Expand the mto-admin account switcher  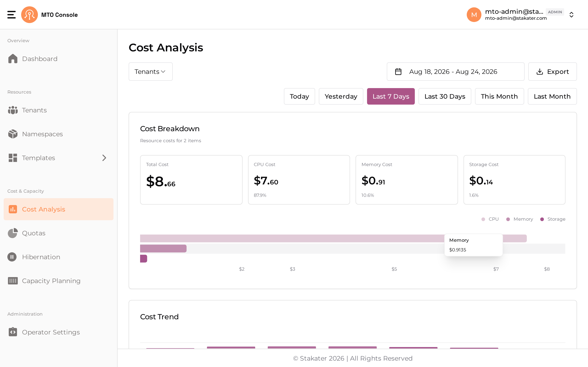click(571, 15)
